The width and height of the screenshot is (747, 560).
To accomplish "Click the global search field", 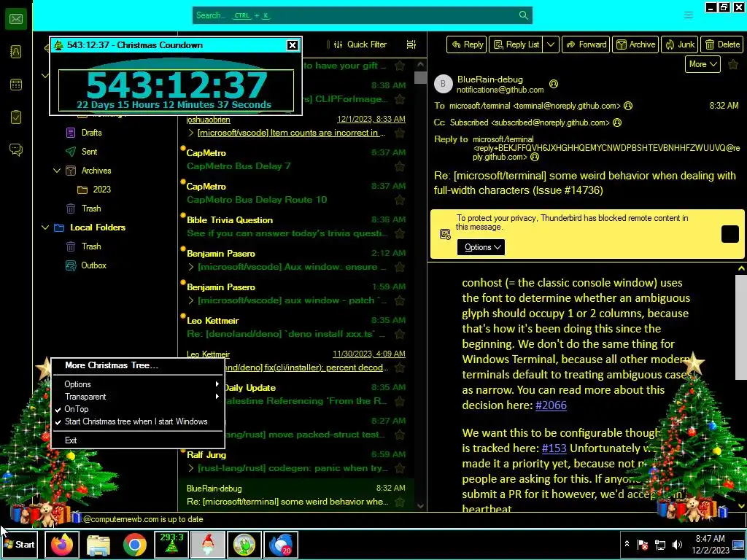I will click(362, 15).
